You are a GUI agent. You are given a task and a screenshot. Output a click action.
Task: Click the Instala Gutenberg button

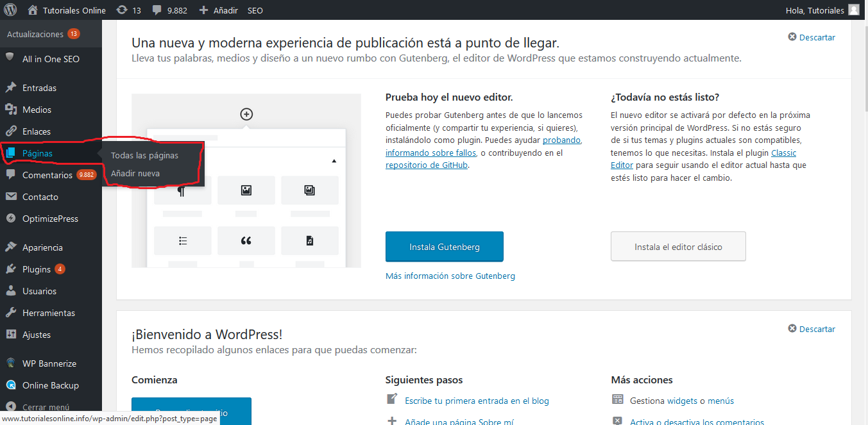pos(445,247)
